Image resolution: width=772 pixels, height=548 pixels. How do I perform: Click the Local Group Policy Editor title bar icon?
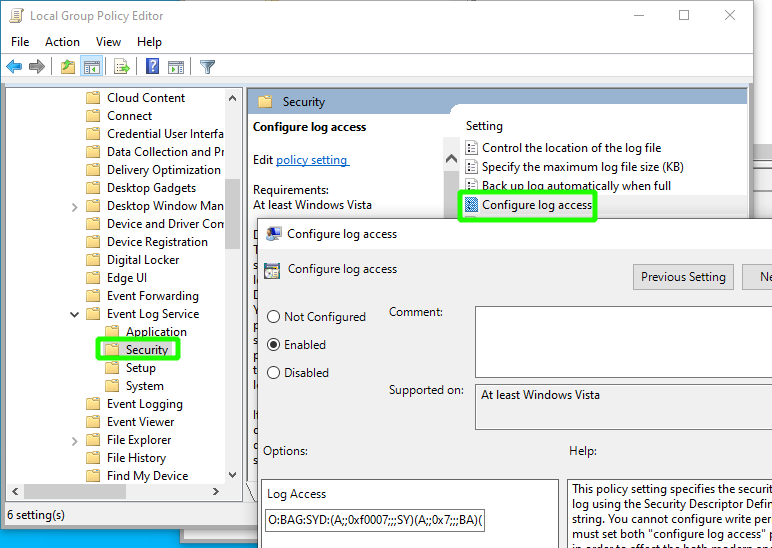pos(17,16)
